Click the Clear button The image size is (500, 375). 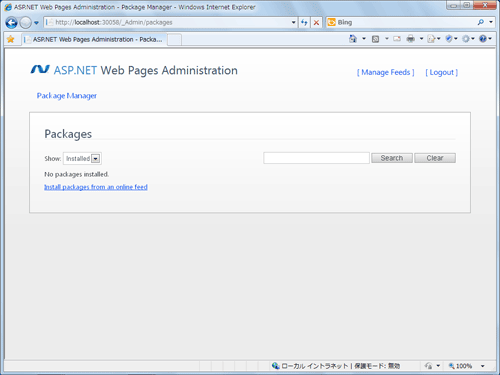[x=435, y=158]
